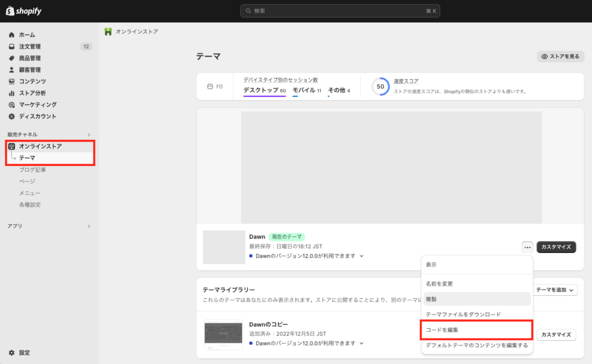
Task: Click the 現在のテーマ badge
Action: click(287, 237)
